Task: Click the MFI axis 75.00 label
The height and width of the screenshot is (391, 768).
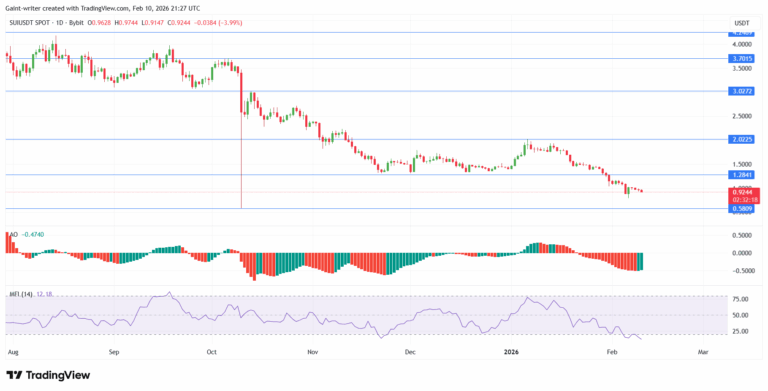Action: (741, 299)
